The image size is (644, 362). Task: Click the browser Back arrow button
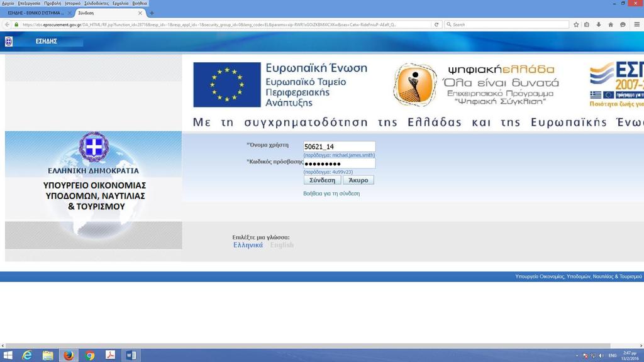pos(7,25)
